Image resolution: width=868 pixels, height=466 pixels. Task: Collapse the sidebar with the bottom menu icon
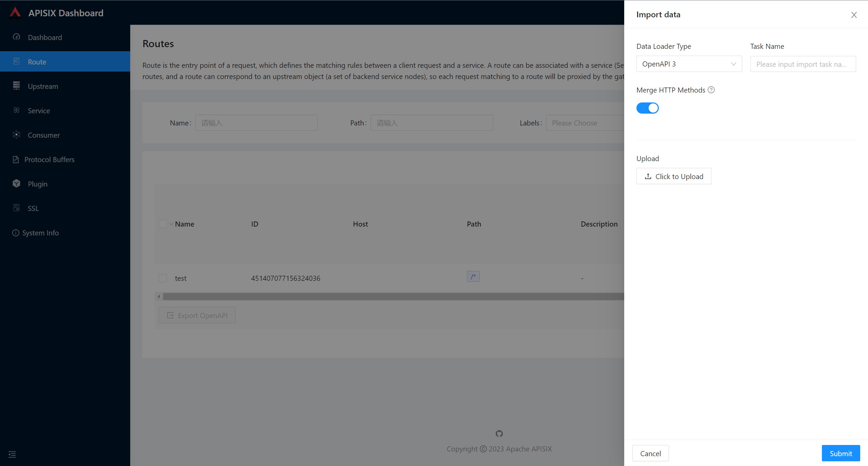pyautogui.click(x=12, y=454)
